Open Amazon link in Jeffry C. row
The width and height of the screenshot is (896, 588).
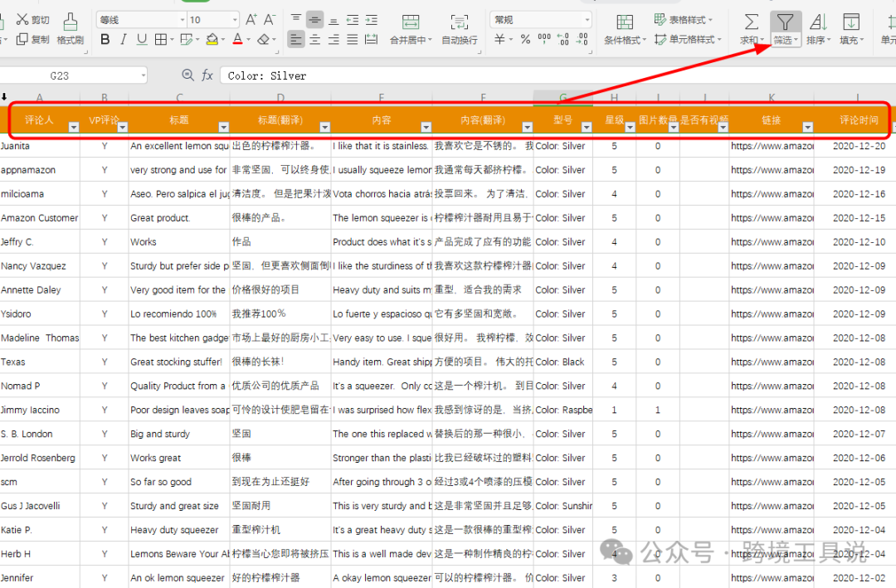(772, 242)
